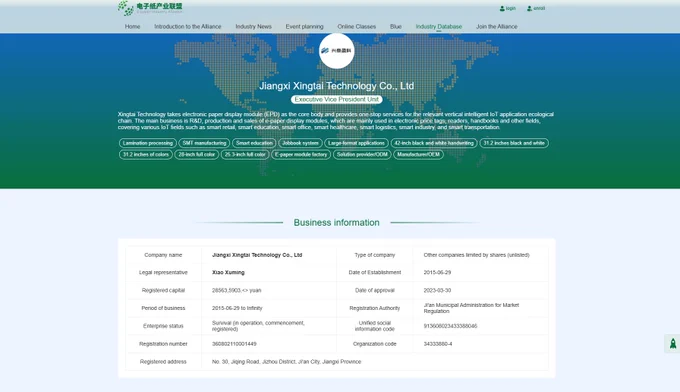
Task: Click the Registered address label cell
Action: point(163,362)
